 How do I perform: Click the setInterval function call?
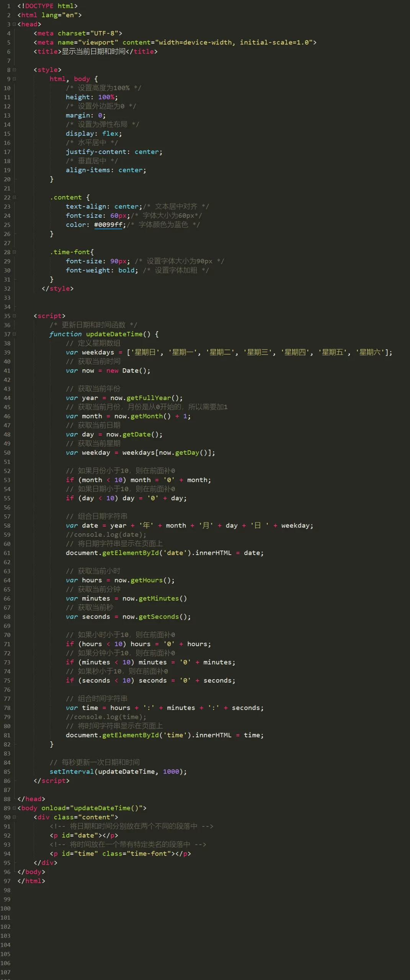72,771
